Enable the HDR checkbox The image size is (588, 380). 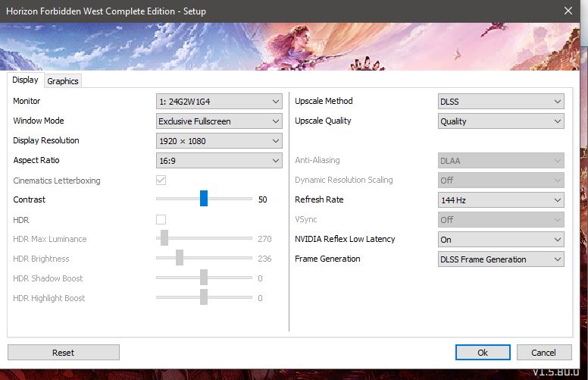click(x=161, y=220)
